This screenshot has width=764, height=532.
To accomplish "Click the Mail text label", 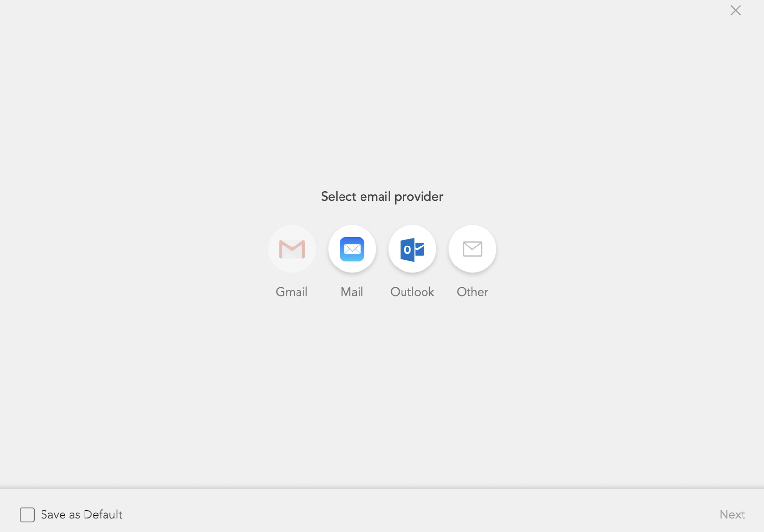I will pyautogui.click(x=352, y=292).
